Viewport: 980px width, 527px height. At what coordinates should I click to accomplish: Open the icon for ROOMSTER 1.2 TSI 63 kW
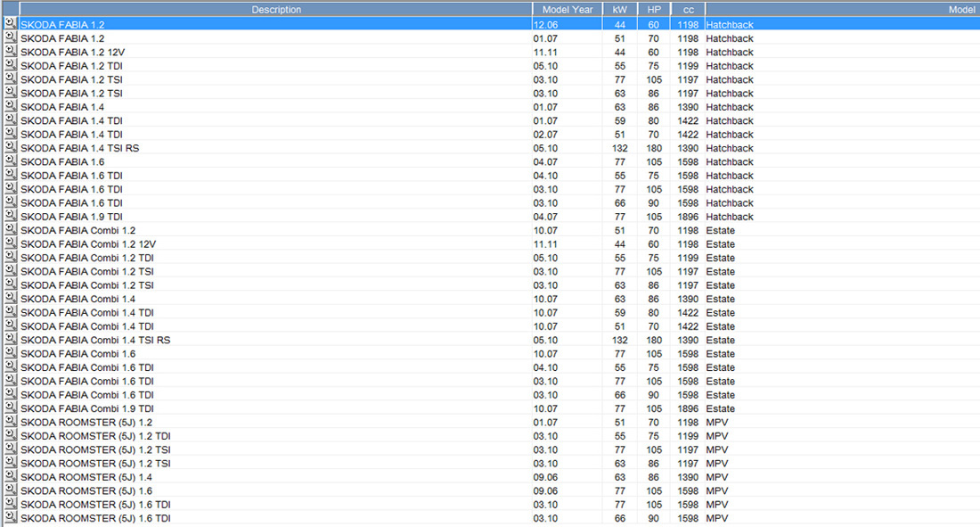coord(10,463)
